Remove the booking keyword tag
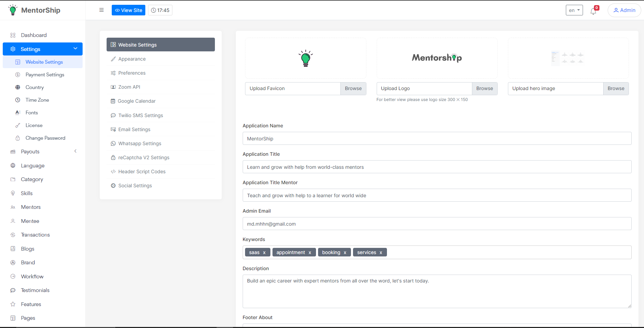Viewport: 644px width, 328px height. [345, 253]
